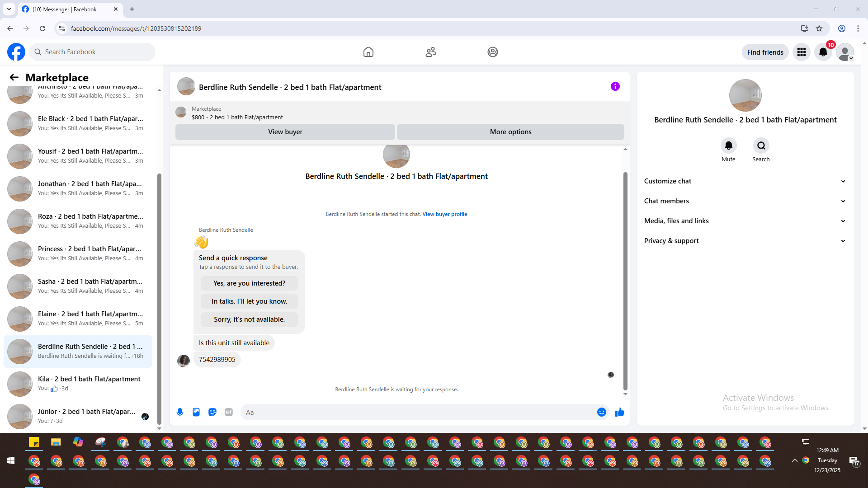The height and width of the screenshot is (488, 868).
Task: Open File Explorer from the taskbar
Action: (x=56, y=442)
